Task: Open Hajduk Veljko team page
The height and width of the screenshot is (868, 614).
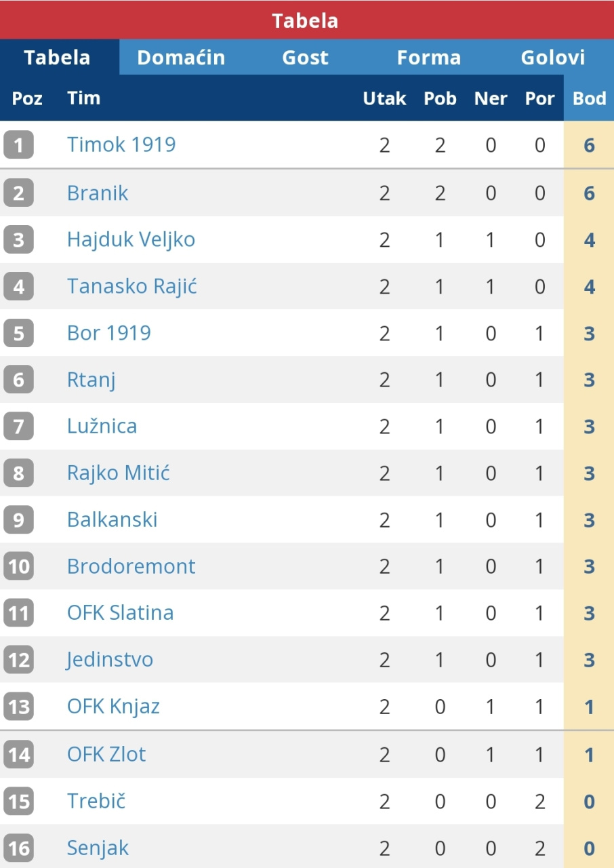Action: click(x=131, y=239)
